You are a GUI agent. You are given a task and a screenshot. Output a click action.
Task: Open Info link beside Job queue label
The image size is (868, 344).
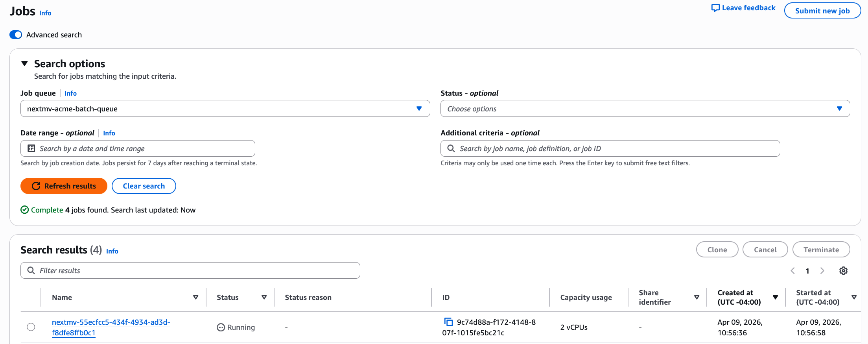(70, 93)
